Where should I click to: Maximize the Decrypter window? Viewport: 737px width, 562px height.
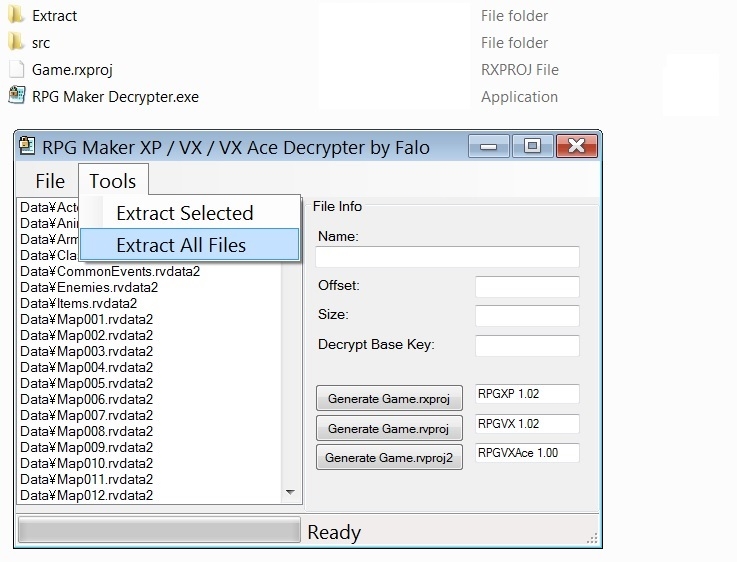coord(532,146)
